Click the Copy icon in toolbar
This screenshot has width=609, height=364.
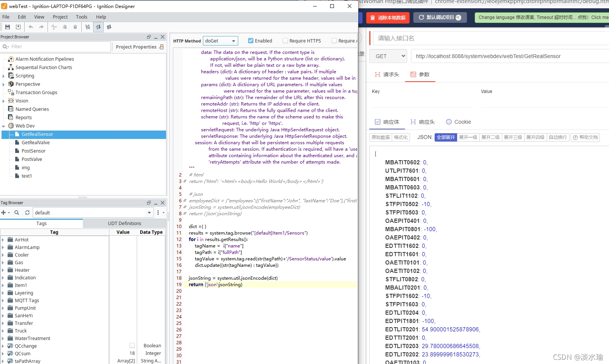(65, 27)
